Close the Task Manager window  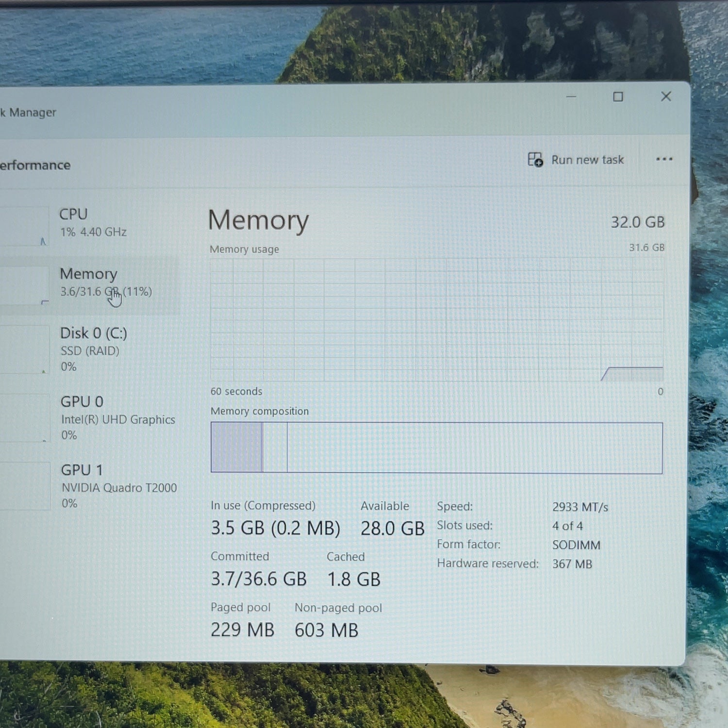point(666,97)
